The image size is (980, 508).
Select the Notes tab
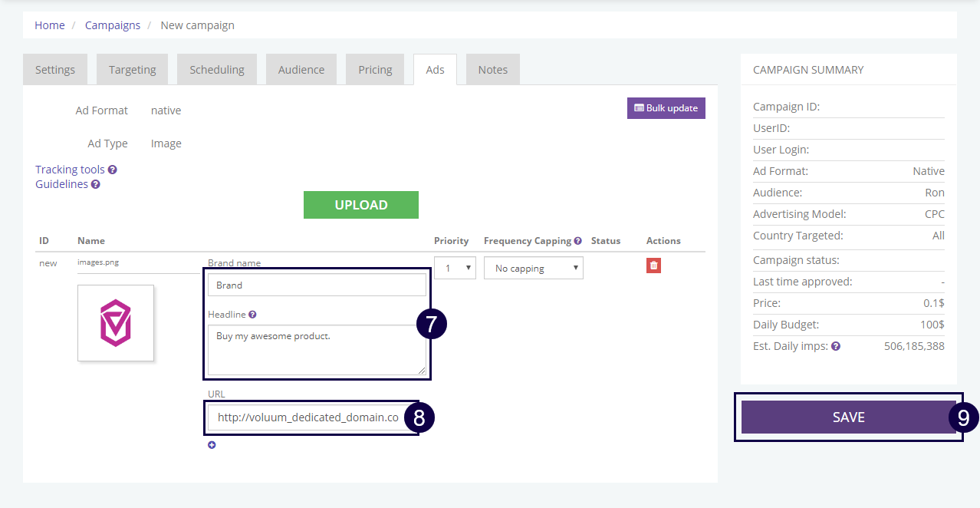click(492, 70)
